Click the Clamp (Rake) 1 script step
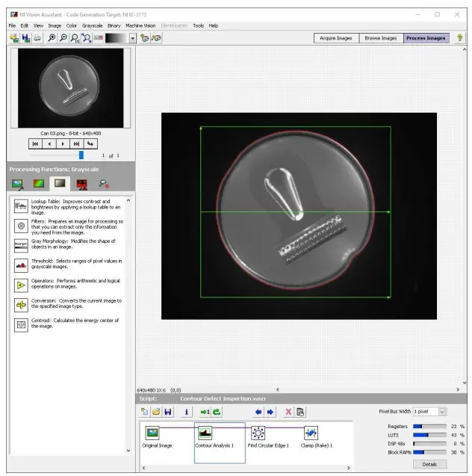The width and height of the screenshot is (472, 476). pyautogui.click(x=311, y=434)
